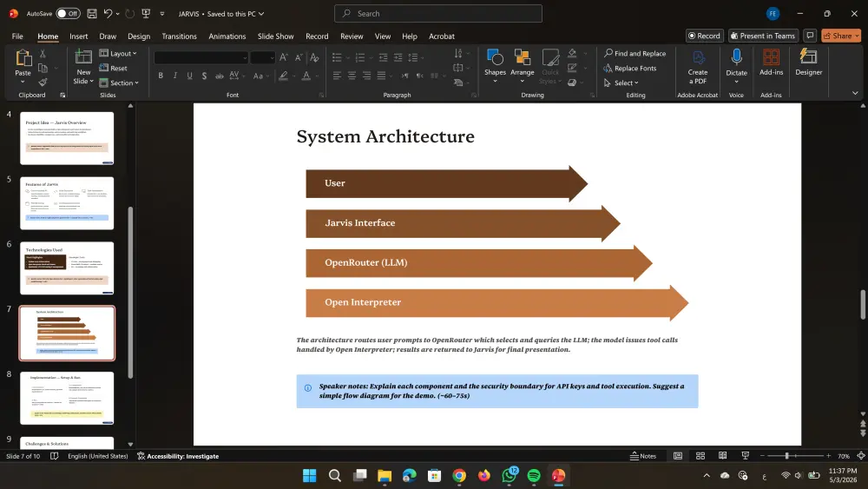This screenshot has height=489, width=868.
Task: Customize Quick Access Toolbar dropdown
Action: tap(162, 14)
